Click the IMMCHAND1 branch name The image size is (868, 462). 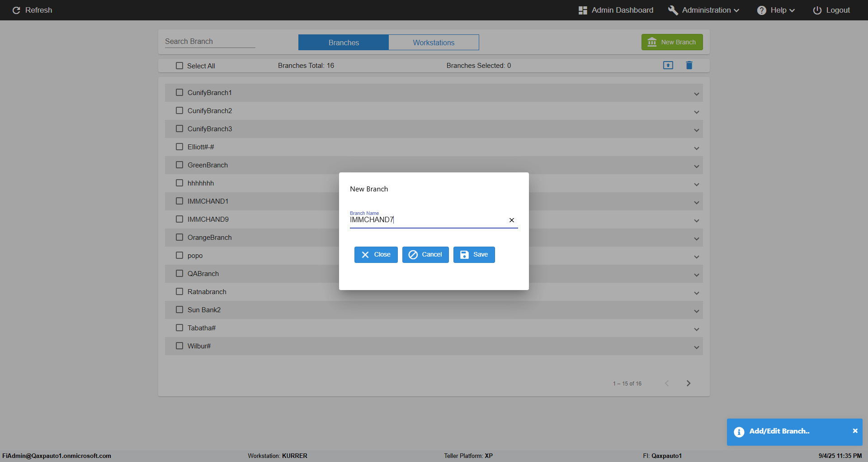(208, 201)
